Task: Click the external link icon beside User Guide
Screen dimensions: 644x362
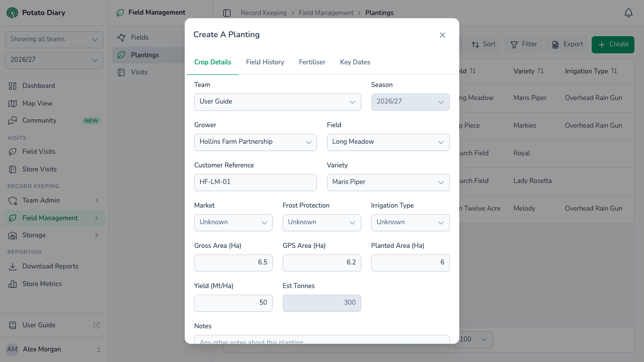Action: point(97,325)
